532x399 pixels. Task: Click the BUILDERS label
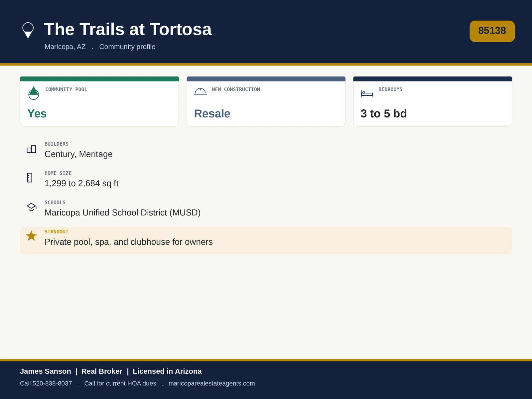[x=57, y=144]
